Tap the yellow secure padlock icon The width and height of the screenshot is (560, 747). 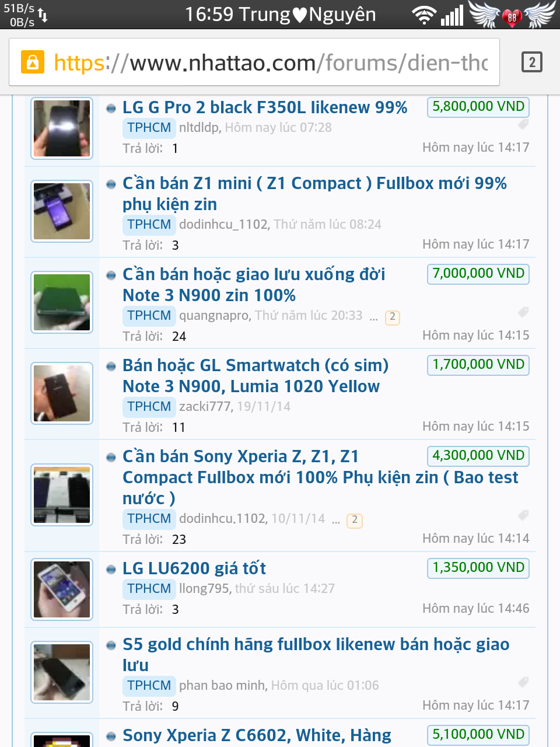33,62
